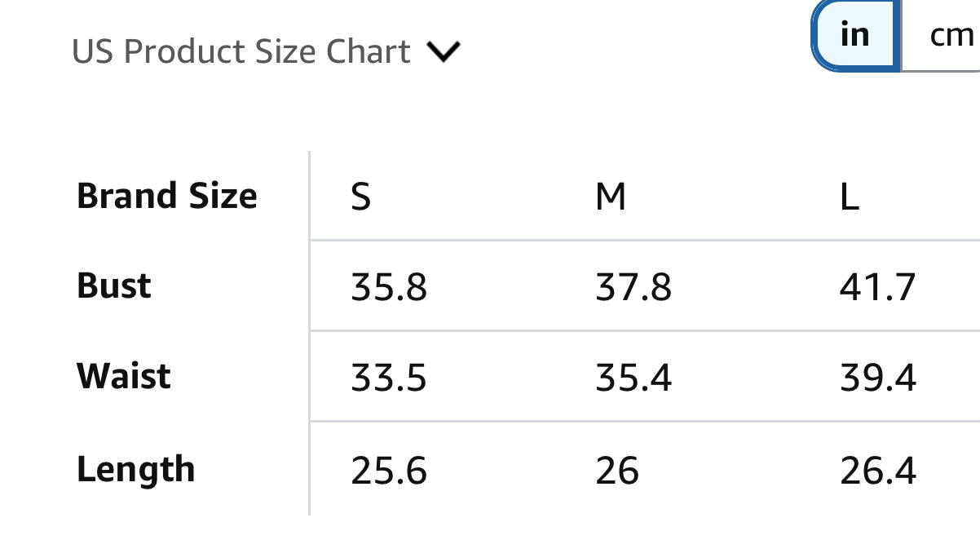
Task: Click the Waist row label
Action: (x=124, y=377)
